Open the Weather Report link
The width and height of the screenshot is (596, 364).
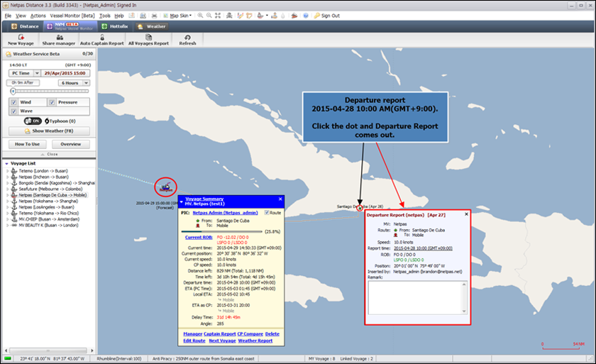(255, 341)
